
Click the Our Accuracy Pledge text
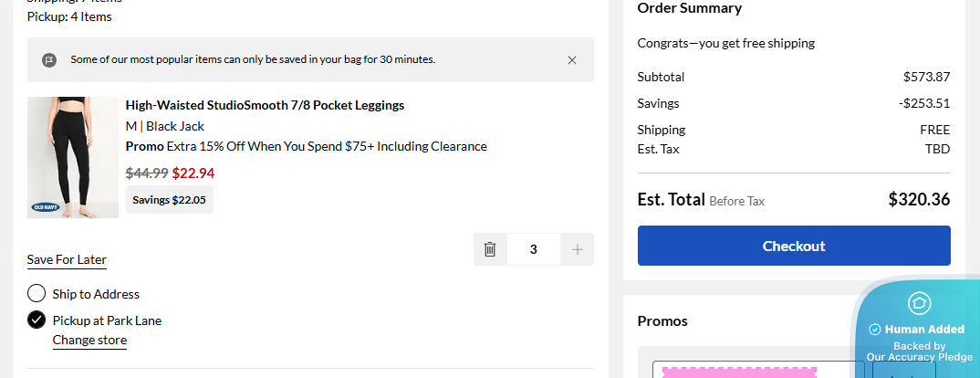pyautogui.click(x=919, y=357)
